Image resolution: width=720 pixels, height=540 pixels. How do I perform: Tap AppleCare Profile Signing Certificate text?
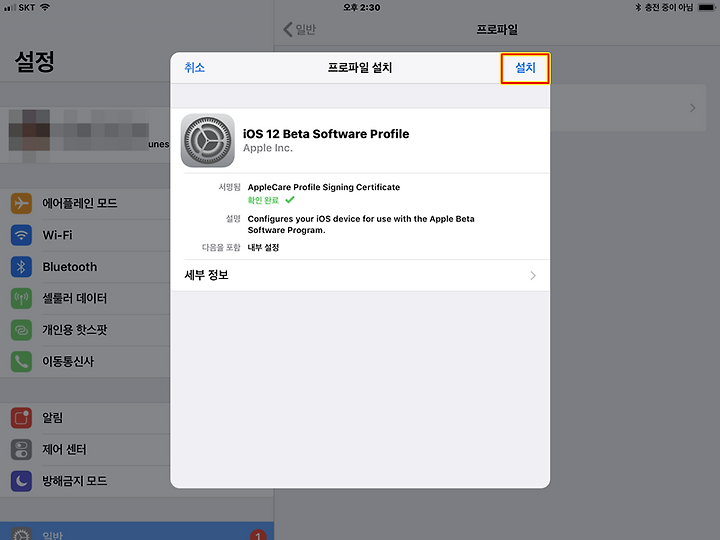[x=324, y=187]
